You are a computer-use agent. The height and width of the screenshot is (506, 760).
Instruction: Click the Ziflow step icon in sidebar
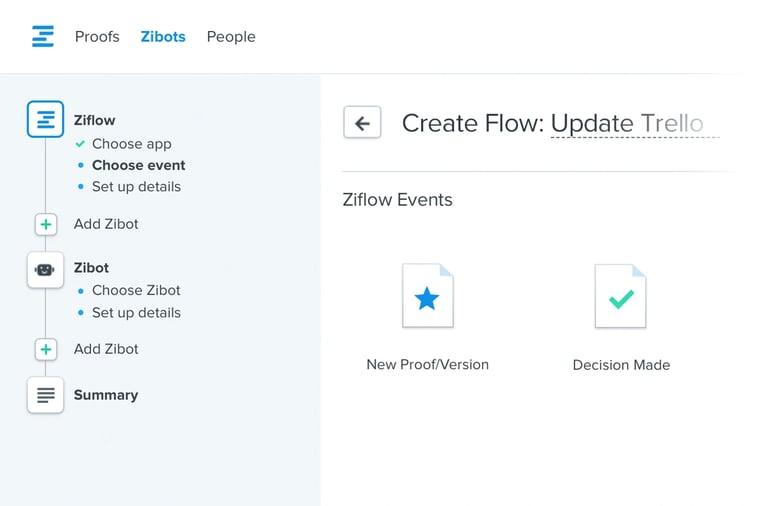pos(45,120)
